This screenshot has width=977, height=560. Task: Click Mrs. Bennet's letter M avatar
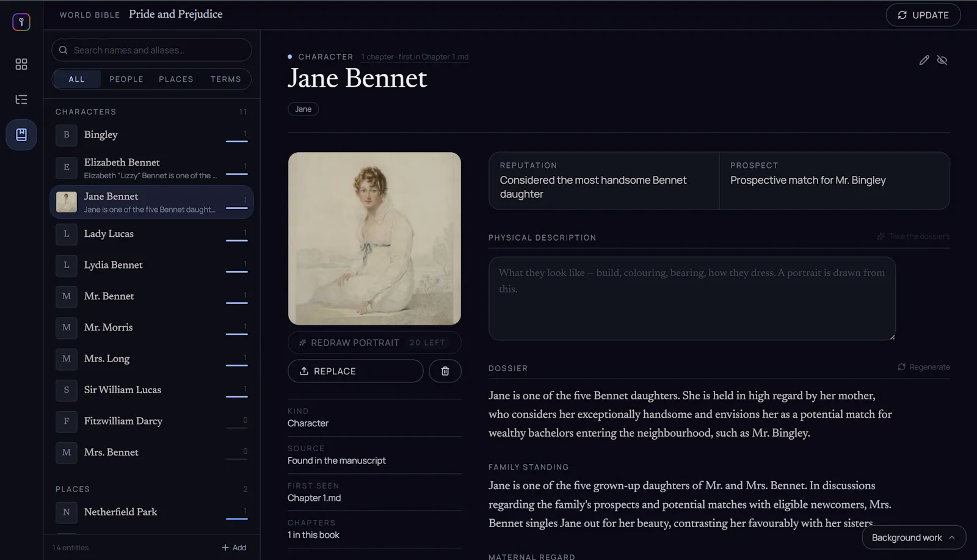67,453
